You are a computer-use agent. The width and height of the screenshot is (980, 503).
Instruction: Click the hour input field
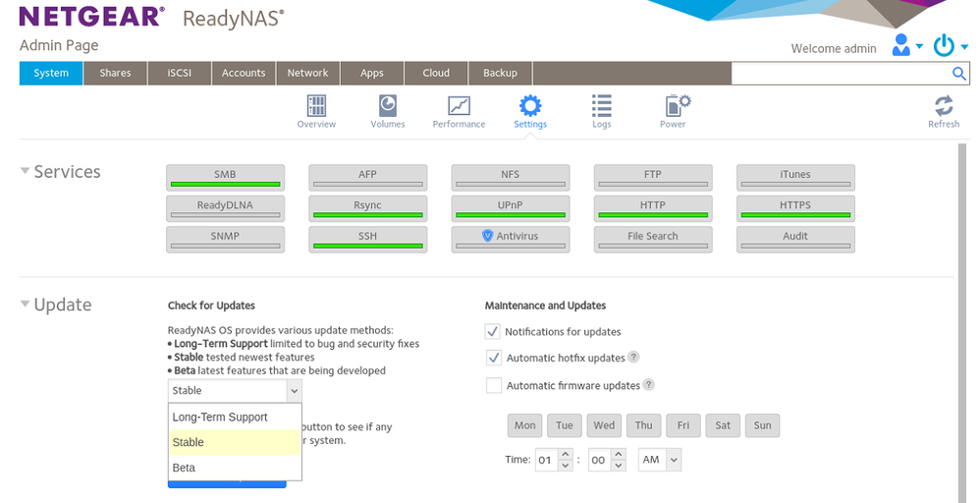point(547,459)
